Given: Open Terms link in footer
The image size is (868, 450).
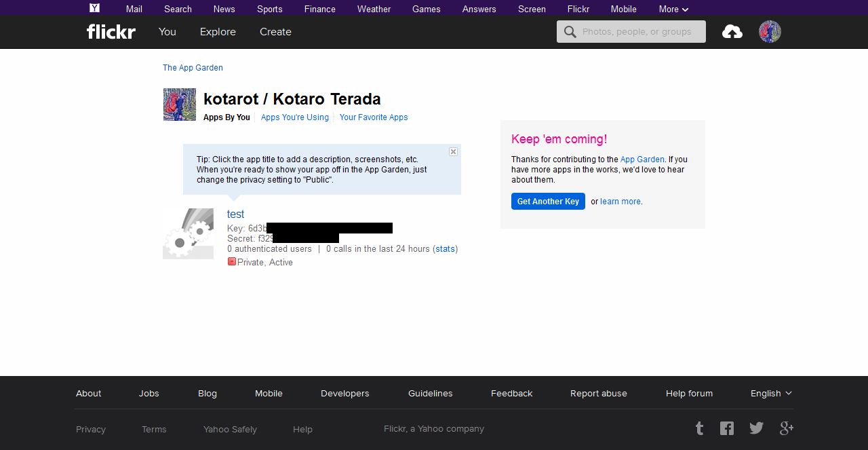Looking at the screenshot, I should point(154,429).
